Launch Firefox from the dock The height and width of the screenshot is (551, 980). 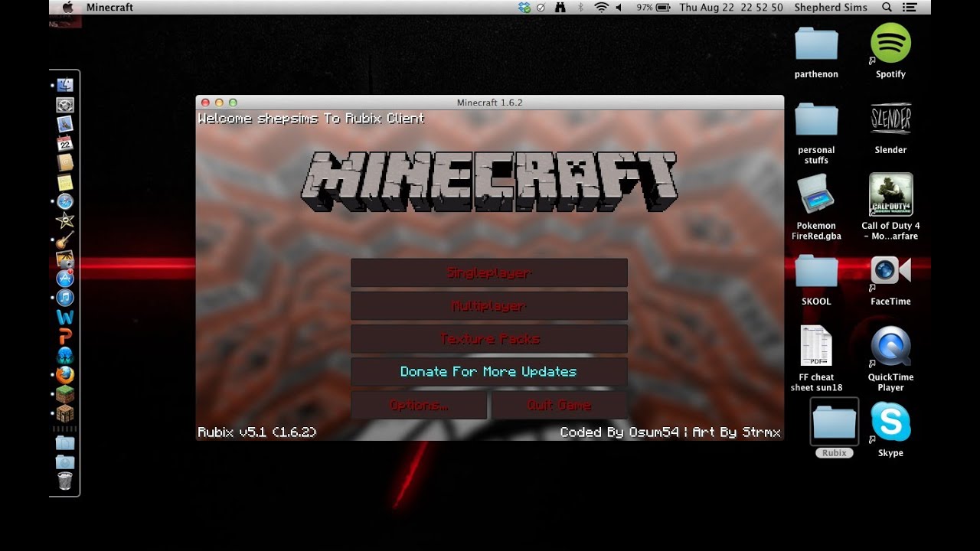click(x=65, y=375)
